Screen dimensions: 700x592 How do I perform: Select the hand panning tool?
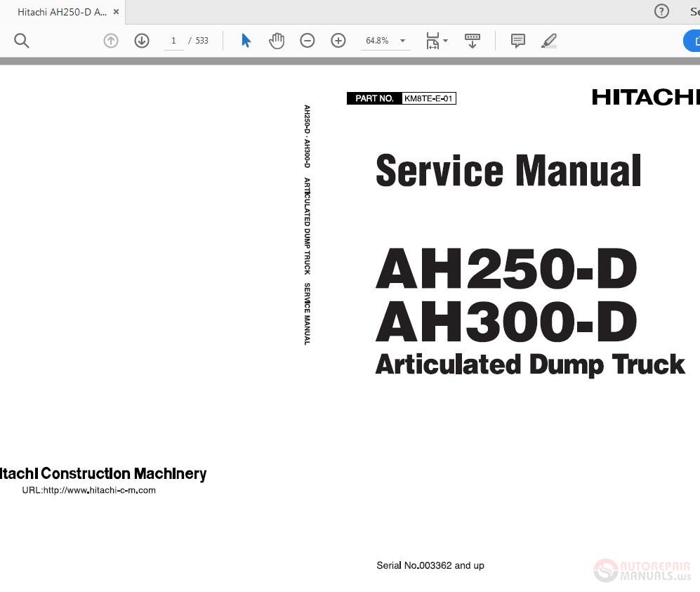[x=277, y=40]
